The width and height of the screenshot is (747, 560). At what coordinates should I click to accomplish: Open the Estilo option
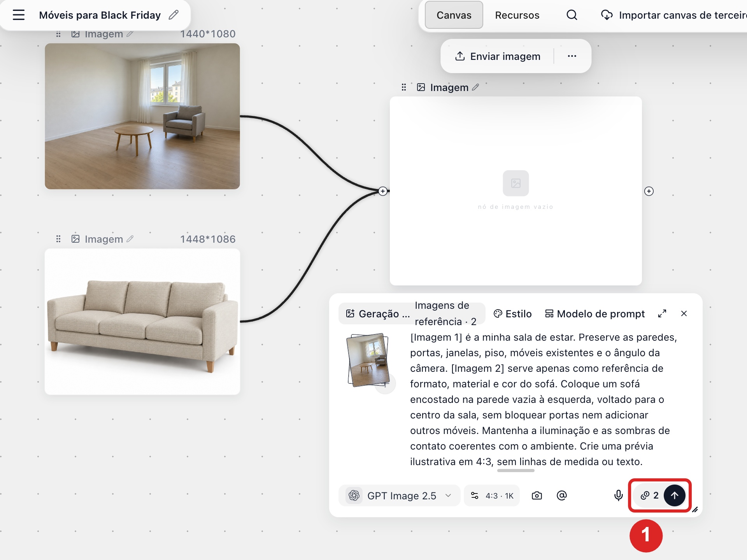coord(512,313)
